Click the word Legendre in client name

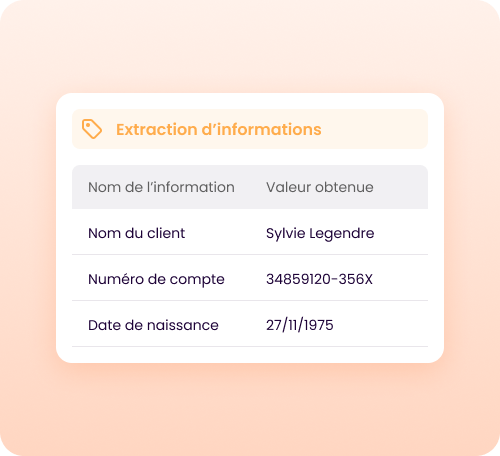tap(342, 234)
